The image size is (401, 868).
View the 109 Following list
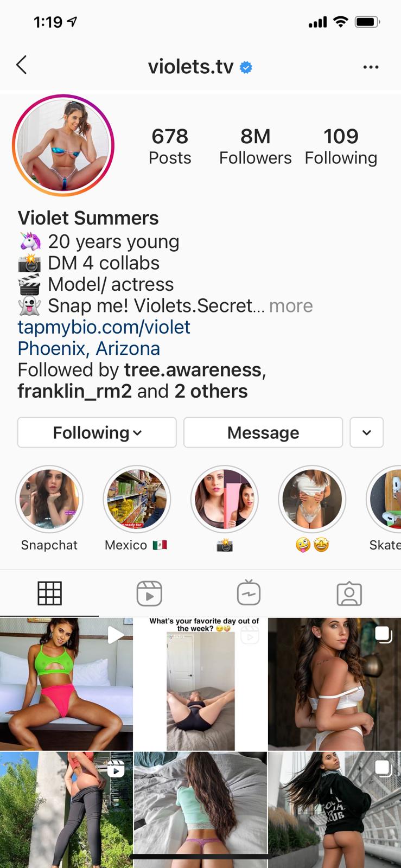coord(341,146)
